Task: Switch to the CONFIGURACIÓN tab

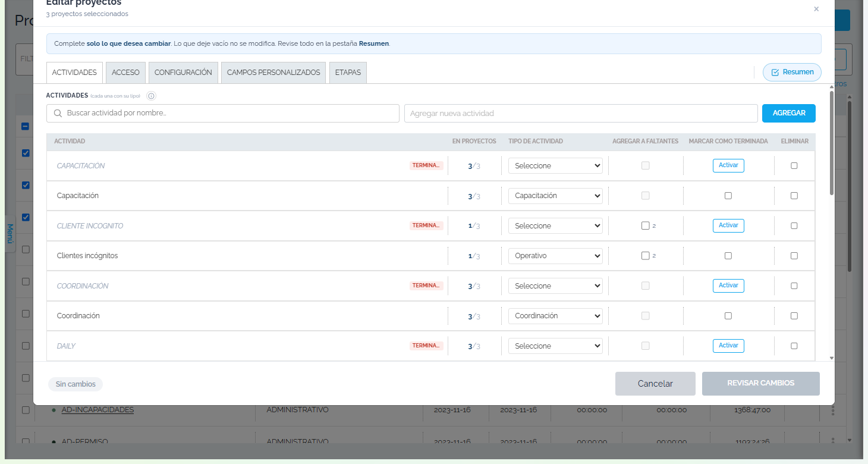Action: [x=183, y=73]
